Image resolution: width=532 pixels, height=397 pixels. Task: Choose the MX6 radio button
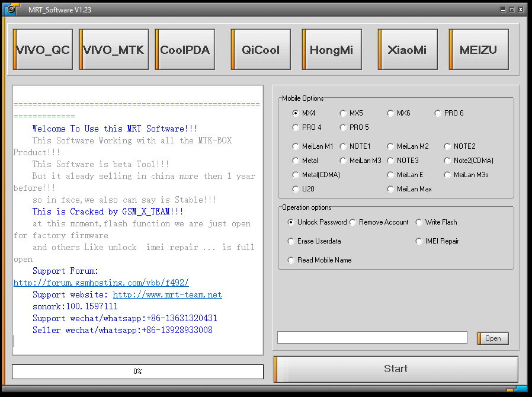pyautogui.click(x=399, y=113)
